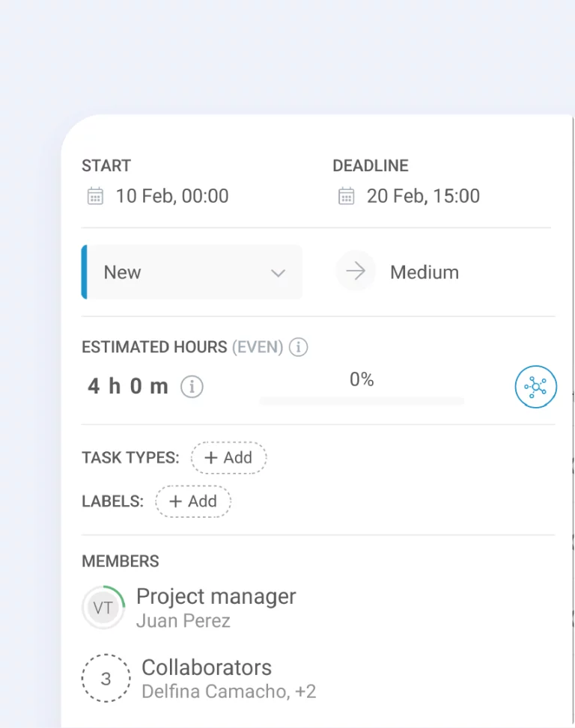Change the Medium priority selection

click(424, 272)
